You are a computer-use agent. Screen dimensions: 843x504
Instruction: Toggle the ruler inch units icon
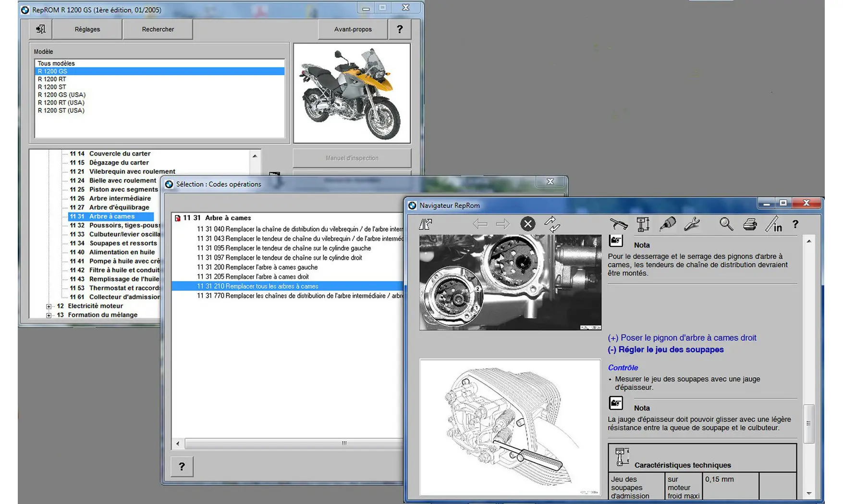coord(774,224)
